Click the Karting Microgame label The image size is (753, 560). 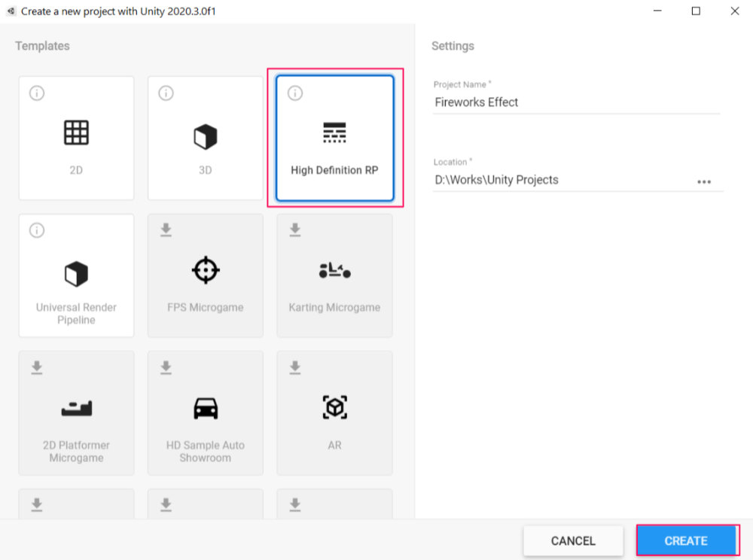coord(334,308)
